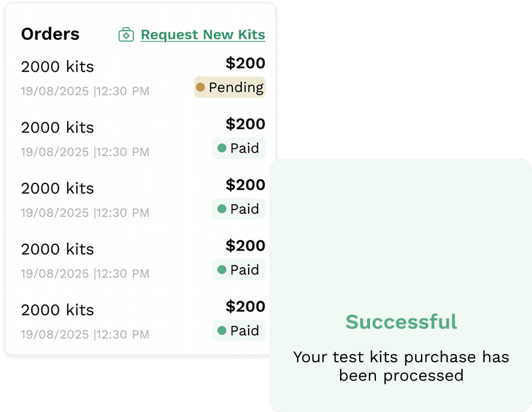Viewport: 532px width, 412px height.
Task: Select the Pending status badge
Action: coord(230,87)
